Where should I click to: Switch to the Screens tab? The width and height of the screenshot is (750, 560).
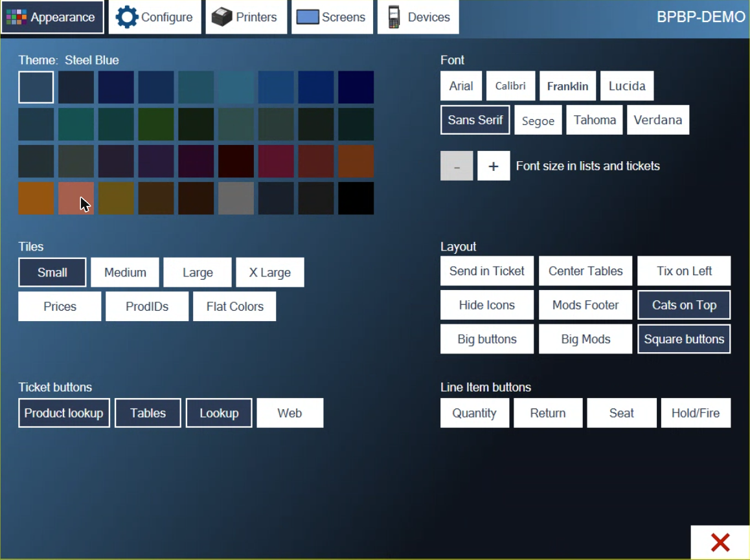(332, 17)
